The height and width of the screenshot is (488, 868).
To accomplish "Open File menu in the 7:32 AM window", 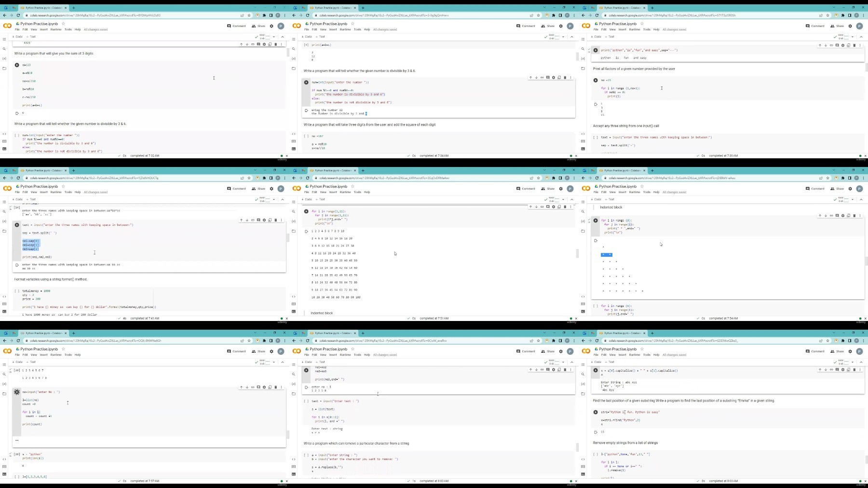I will point(17,29).
